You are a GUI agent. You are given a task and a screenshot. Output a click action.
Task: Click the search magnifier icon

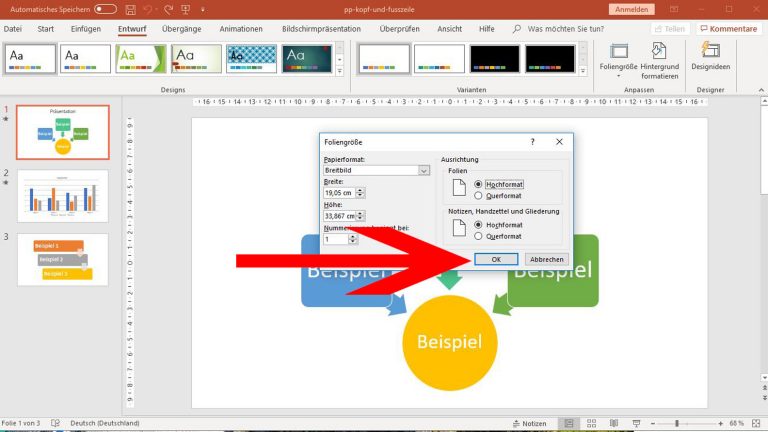coord(516,29)
